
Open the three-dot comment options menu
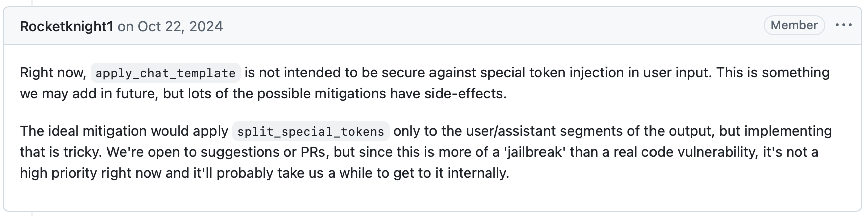click(x=844, y=25)
